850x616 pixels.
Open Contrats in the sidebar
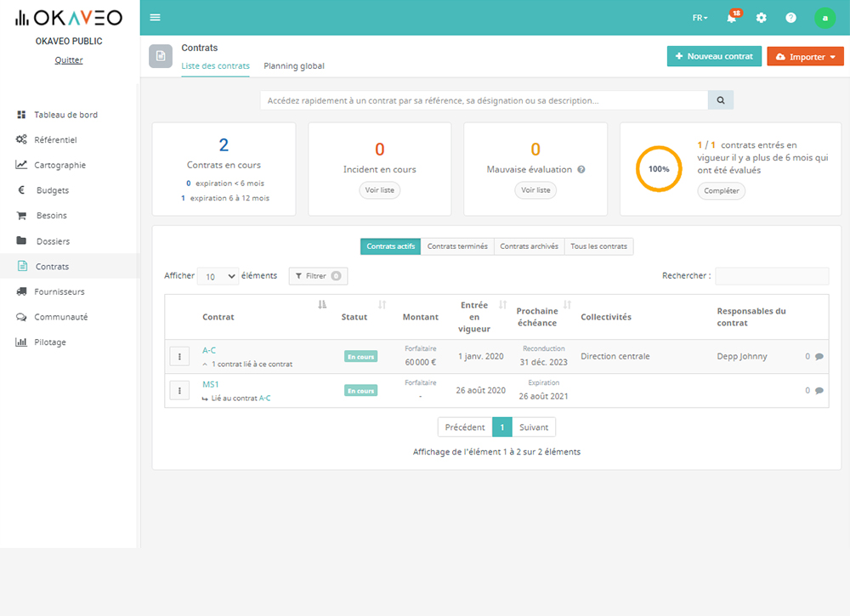52,267
